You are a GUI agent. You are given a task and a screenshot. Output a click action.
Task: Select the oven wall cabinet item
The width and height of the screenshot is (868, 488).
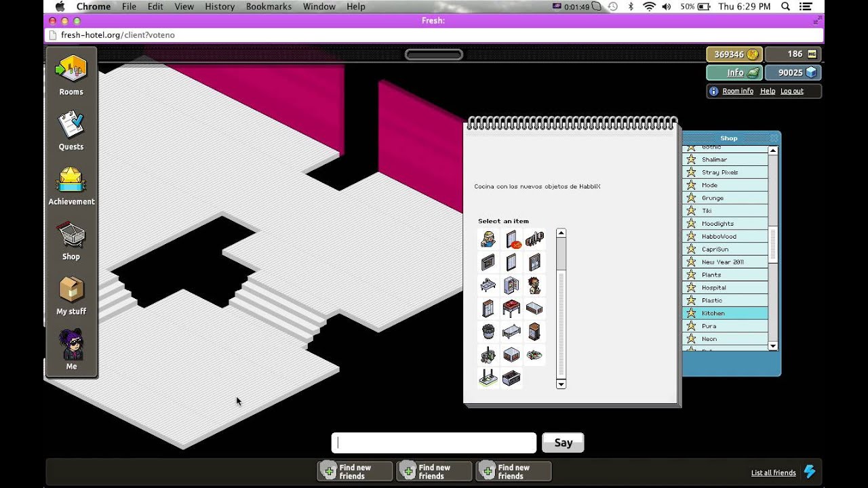point(488,262)
